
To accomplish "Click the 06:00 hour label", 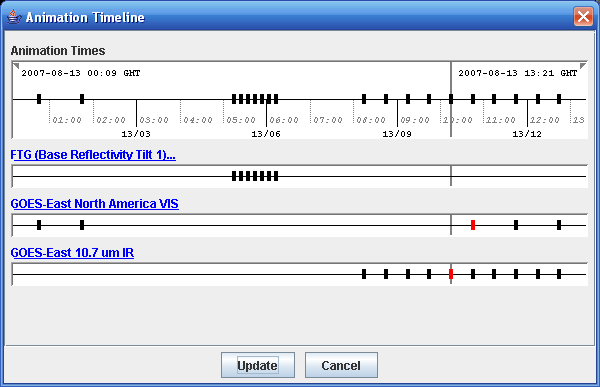I will pos(284,120).
